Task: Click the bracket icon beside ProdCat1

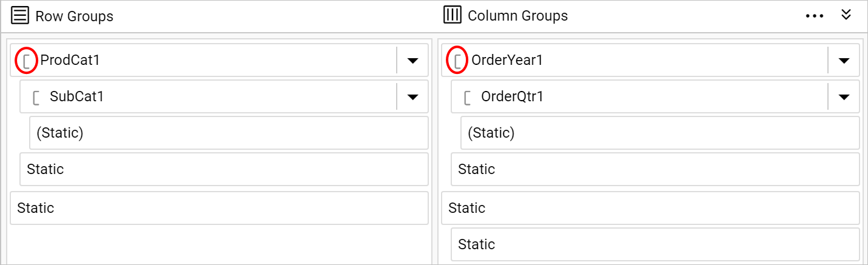Action: [27, 61]
